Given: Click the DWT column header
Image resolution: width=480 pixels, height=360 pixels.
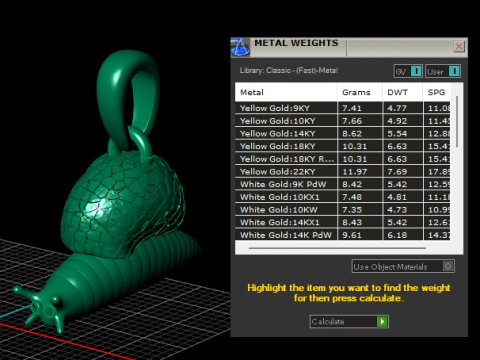Looking at the screenshot, I should pos(397,92).
